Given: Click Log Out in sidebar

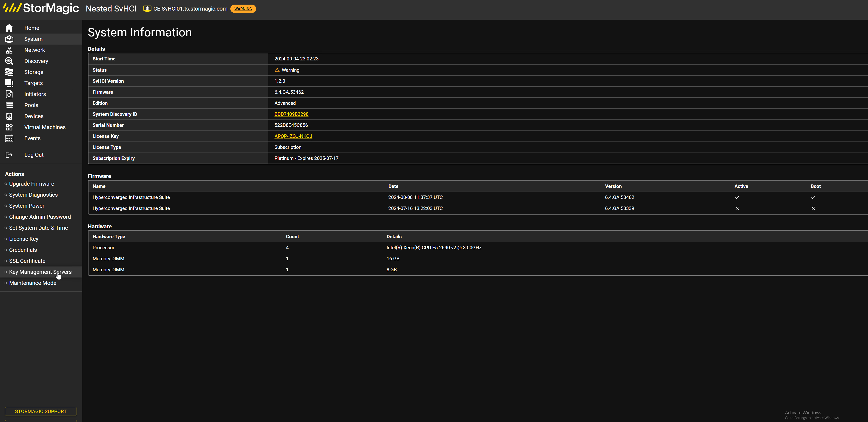Looking at the screenshot, I should pos(34,155).
